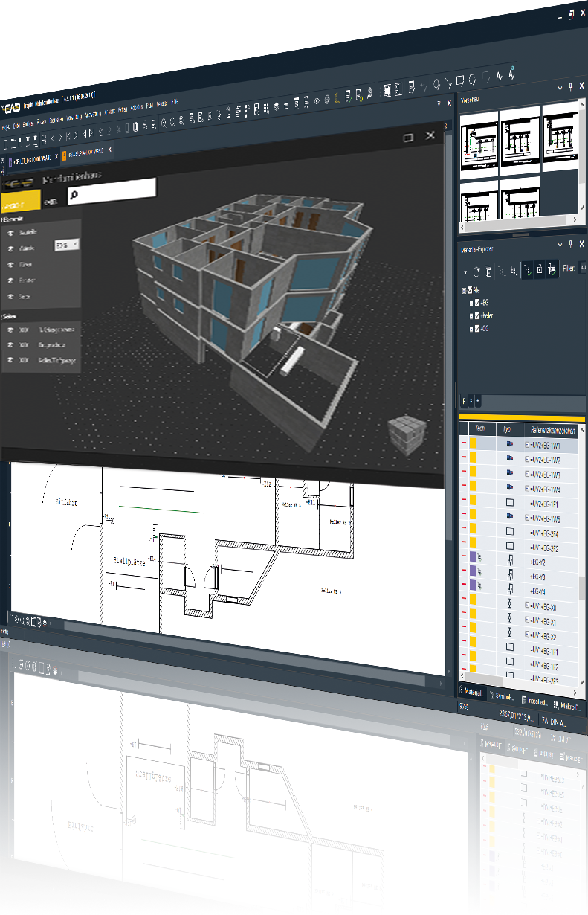Image resolution: width=588 pixels, height=915 pixels.
Task: Open the Filter dropdown in Material-Explorer
Action: pos(583,268)
